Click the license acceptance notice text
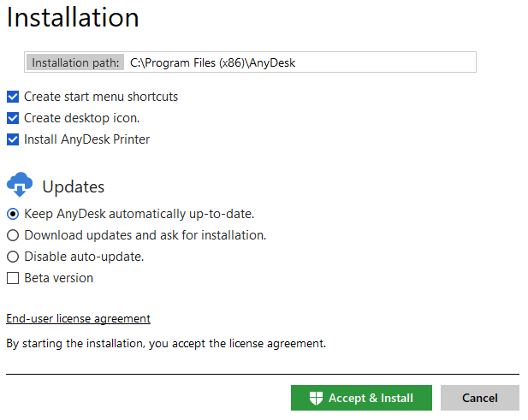 [x=166, y=344]
